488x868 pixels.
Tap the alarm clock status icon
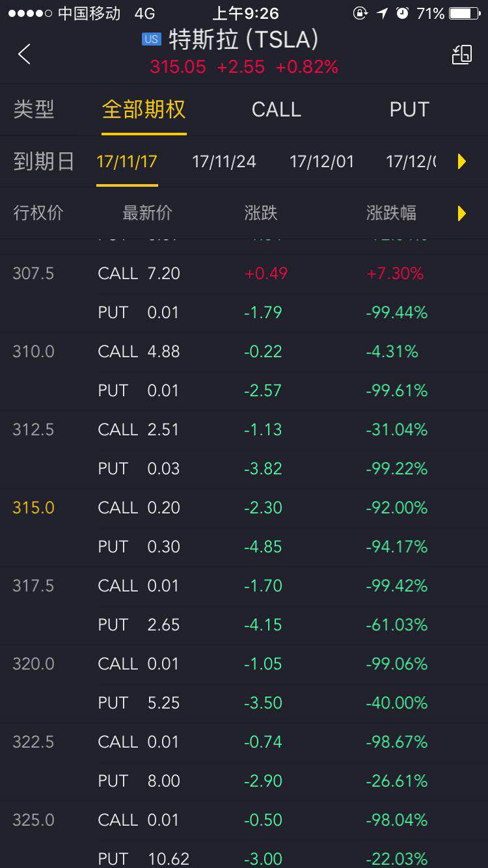[402, 13]
